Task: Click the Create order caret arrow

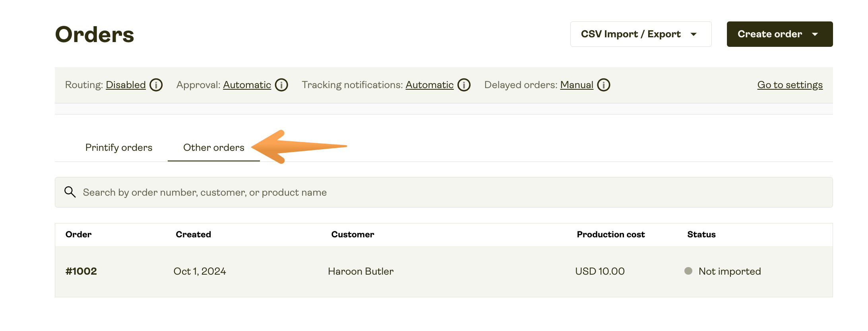Action: 815,35
